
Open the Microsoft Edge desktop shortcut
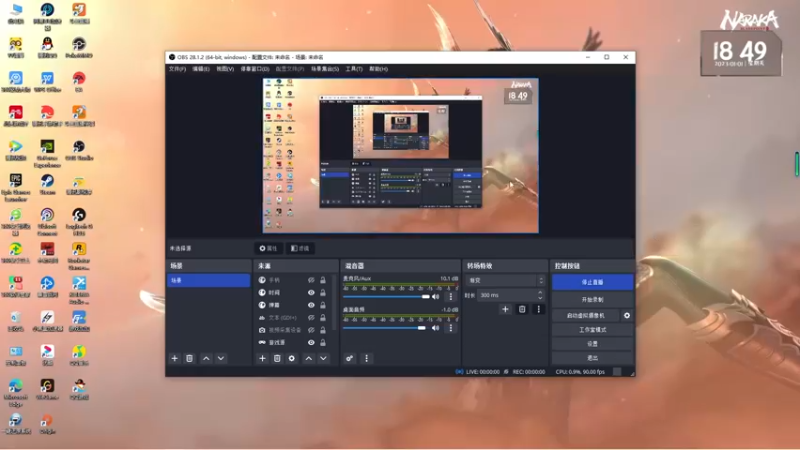[x=16, y=392]
